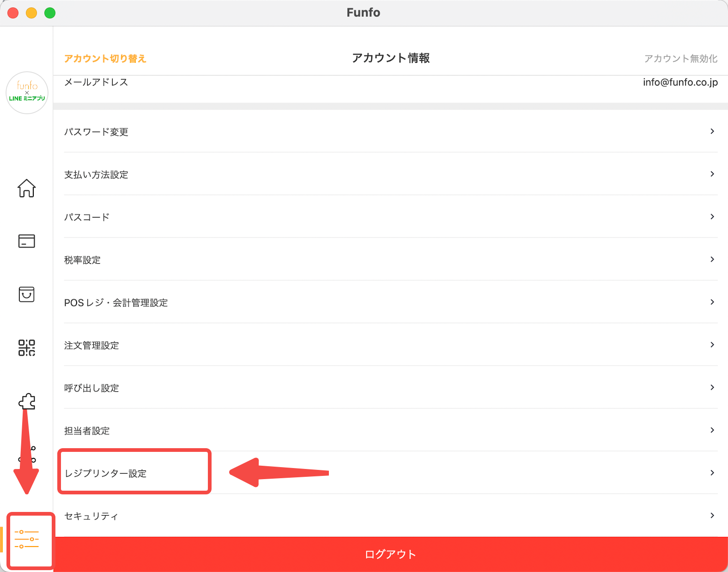Open the パスコード settings row
This screenshot has height=572, width=728.
tap(87, 217)
